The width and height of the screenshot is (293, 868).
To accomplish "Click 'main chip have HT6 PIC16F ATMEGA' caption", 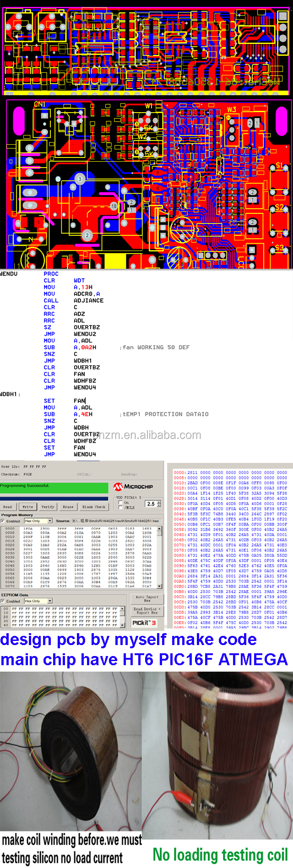I will 144,659.
